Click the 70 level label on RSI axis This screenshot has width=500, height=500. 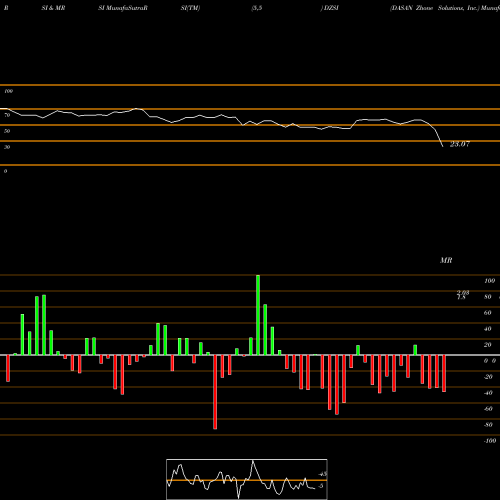(7, 115)
